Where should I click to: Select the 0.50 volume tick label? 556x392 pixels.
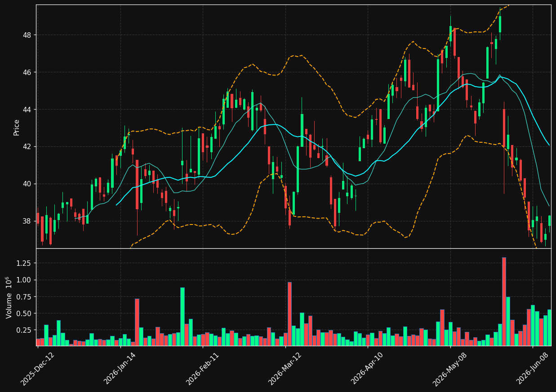pyautogui.click(x=25, y=313)
